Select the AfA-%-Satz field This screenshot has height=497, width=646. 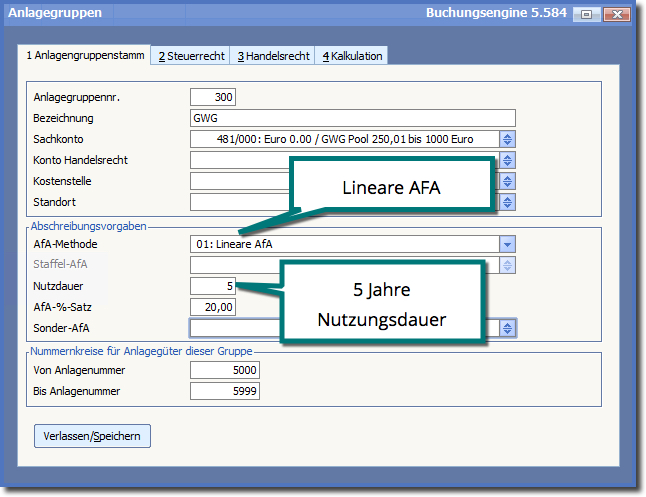click(212, 307)
